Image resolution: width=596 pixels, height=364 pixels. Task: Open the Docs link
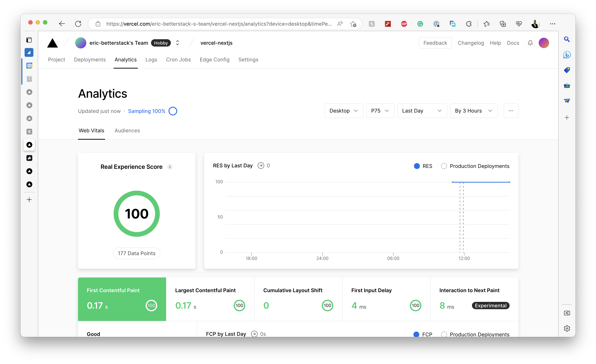(513, 43)
